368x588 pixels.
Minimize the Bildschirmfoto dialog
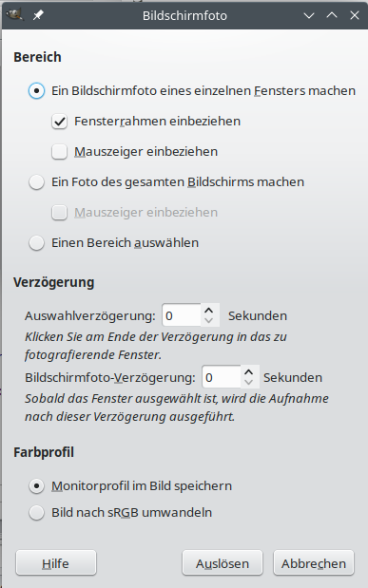point(309,16)
